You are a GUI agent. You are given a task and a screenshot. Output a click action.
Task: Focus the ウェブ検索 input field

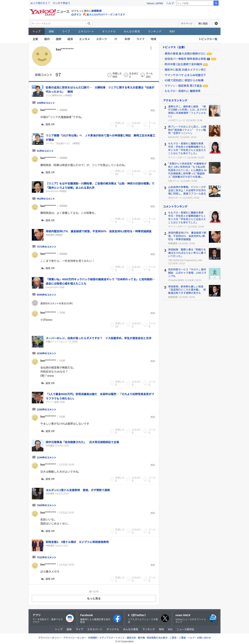[x=195, y=3]
